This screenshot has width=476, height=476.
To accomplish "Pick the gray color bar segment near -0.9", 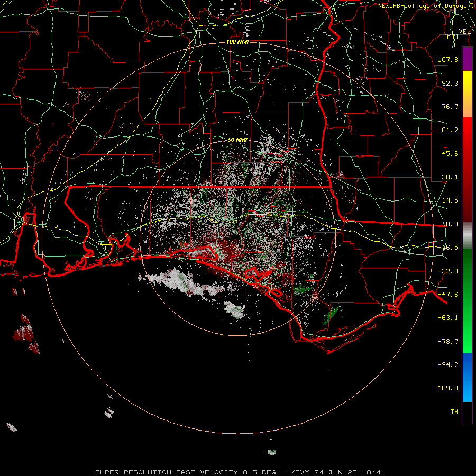I will click(467, 235).
